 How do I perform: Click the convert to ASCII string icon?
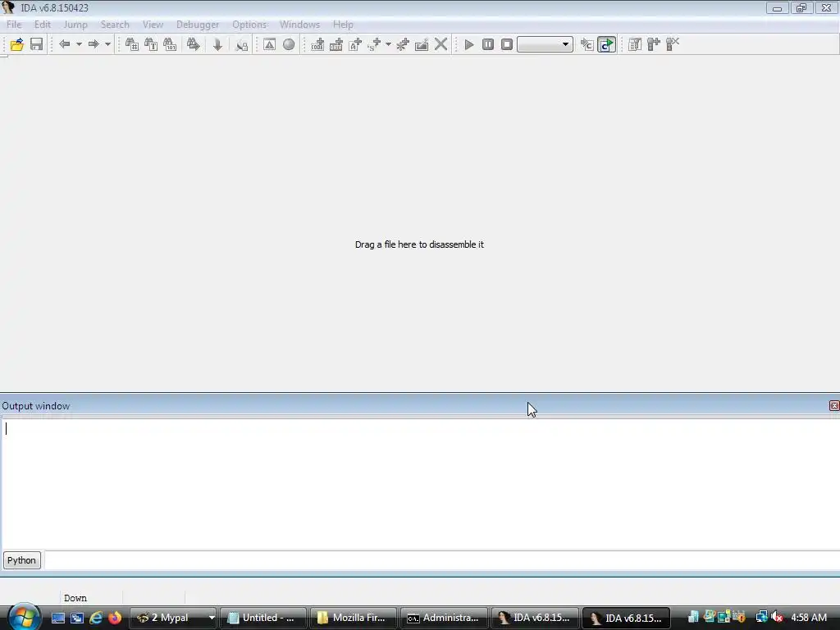point(355,44)
